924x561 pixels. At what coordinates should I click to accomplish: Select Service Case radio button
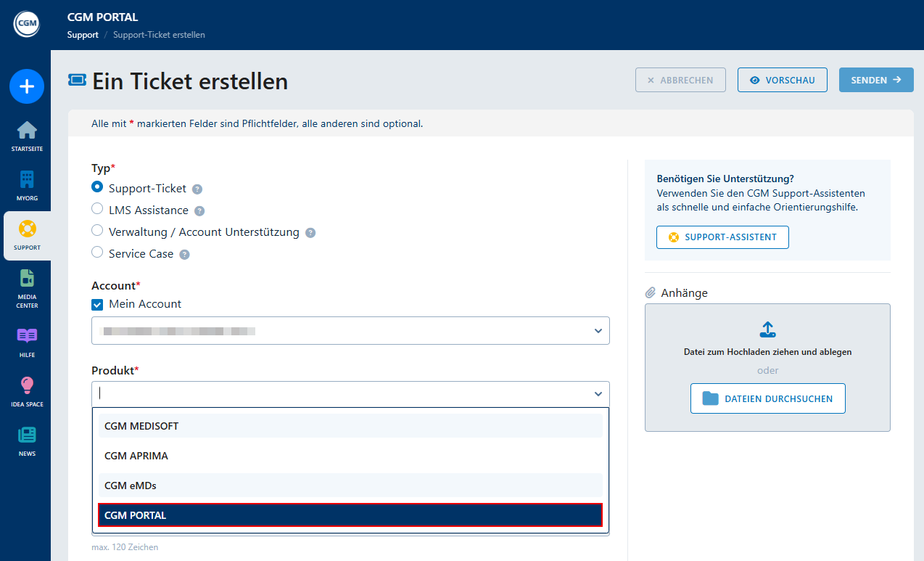[97, 252]
